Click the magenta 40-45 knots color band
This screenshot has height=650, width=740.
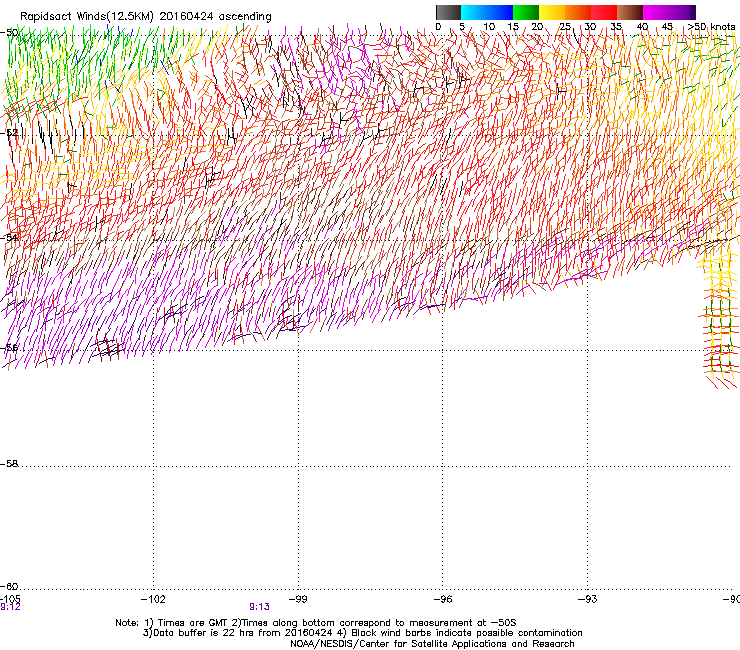656,12
